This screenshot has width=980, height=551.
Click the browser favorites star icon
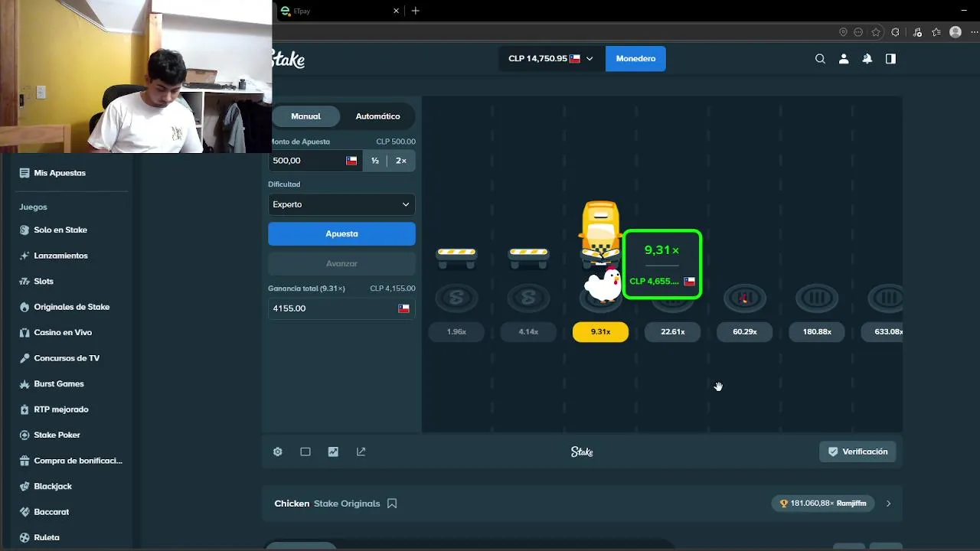(876, 32)
